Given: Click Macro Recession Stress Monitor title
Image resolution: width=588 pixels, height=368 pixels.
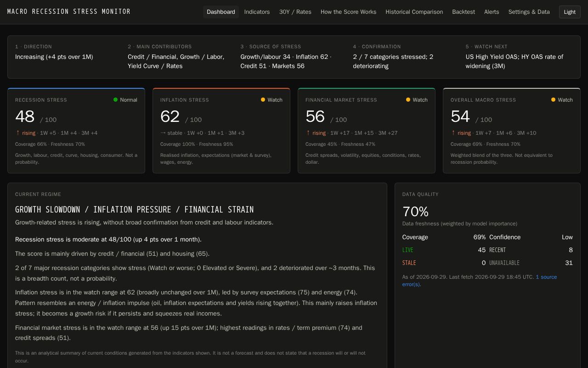Looking at the screenshot, I should coord(69,11).
